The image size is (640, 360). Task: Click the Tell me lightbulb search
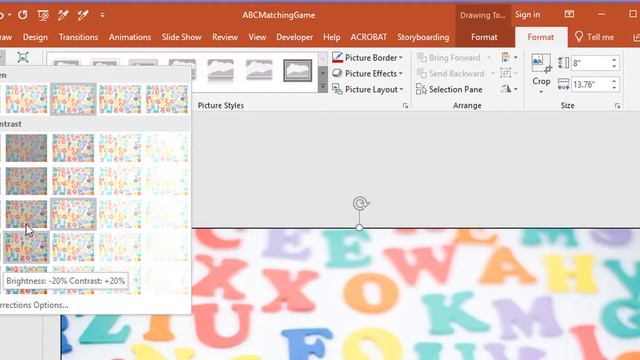(594, 37)
